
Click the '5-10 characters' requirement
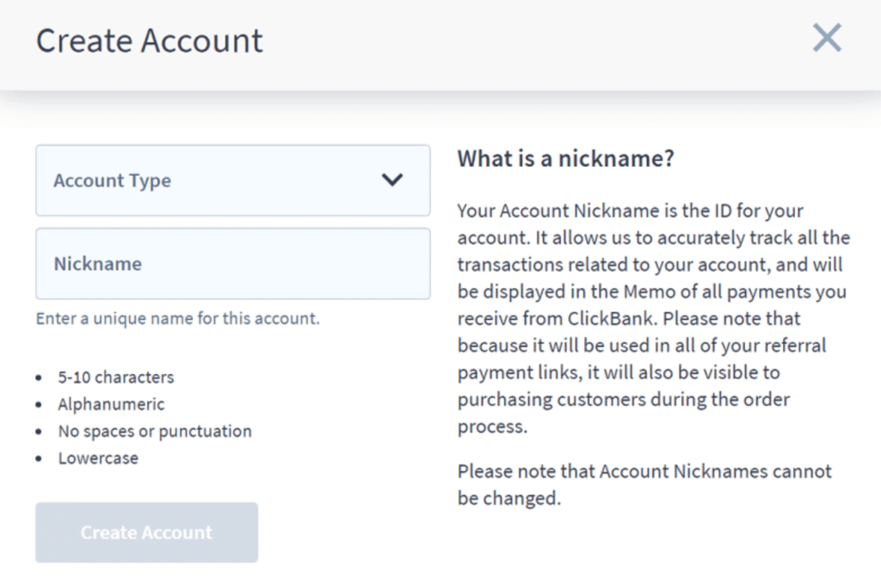116,377
